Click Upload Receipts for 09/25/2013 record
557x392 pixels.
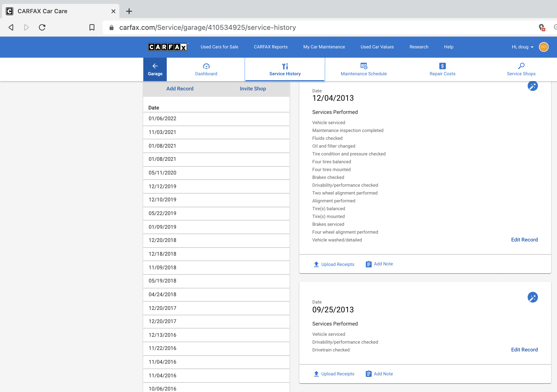point(334,374)
